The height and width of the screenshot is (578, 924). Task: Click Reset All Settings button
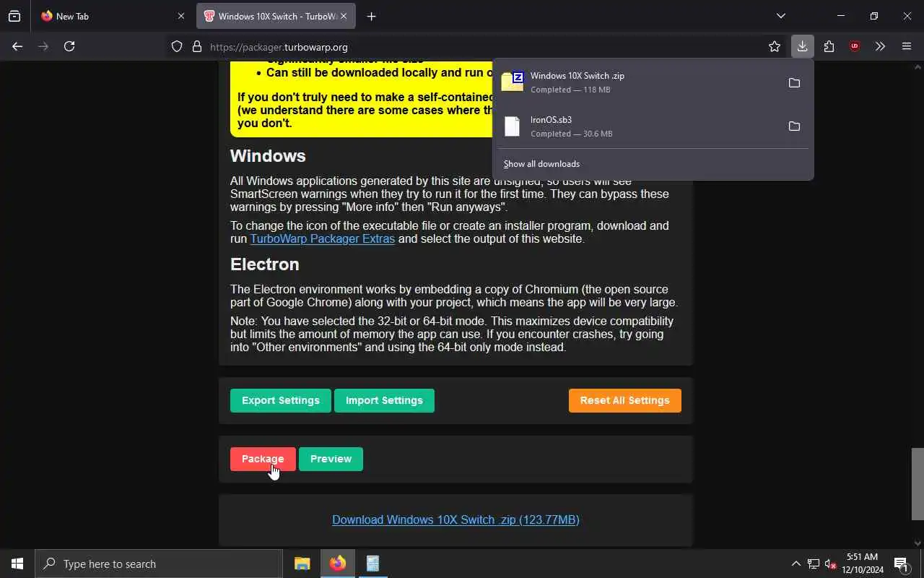pyautogui.click(x=624, y=400)
